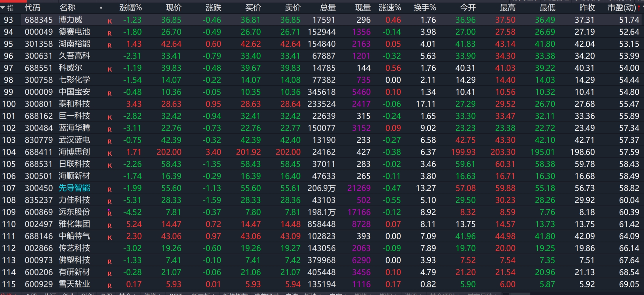Screen dimensions: 644x295
Task: Click the K marker on the 日联科技 row
Action: [x=110, y=166]
